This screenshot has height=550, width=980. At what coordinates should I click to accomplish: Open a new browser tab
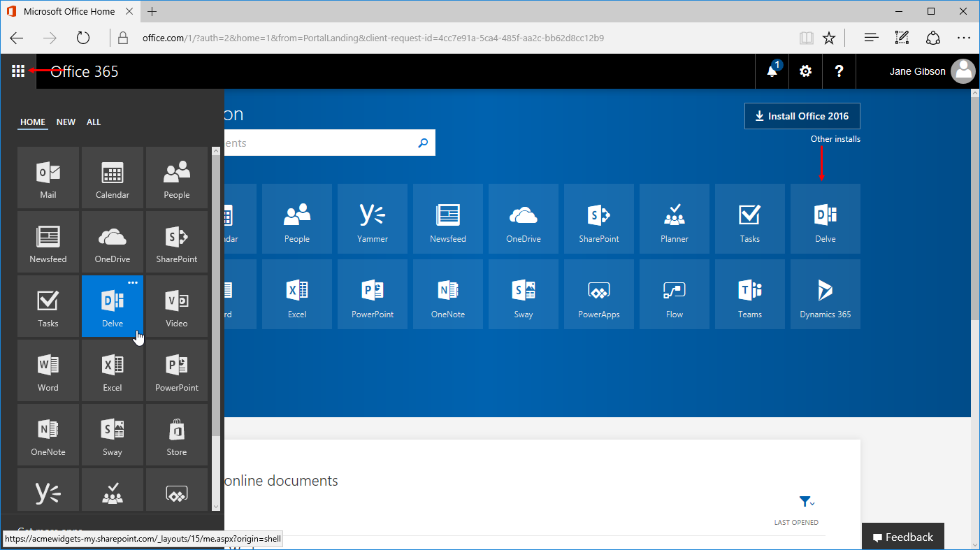[152, 12]
